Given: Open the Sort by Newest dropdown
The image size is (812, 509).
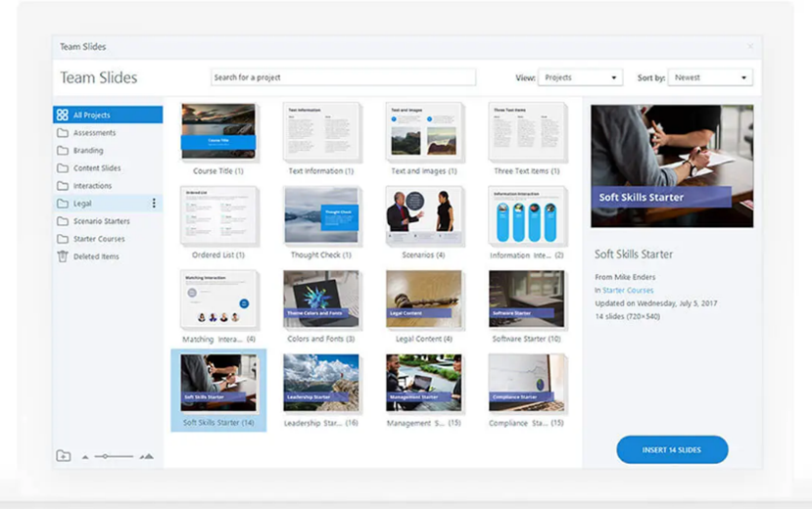Looking at the screenshot, I should (710, 77).
